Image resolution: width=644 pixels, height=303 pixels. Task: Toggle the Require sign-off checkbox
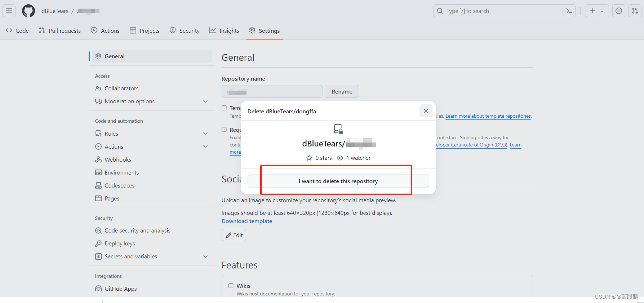click(224, 130)
